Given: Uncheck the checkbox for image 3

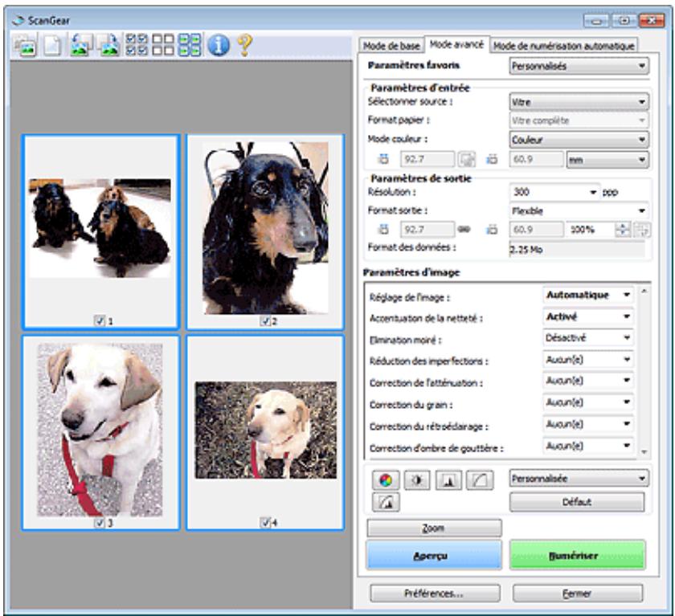Looking at the screenshot, I should point(100,523).
